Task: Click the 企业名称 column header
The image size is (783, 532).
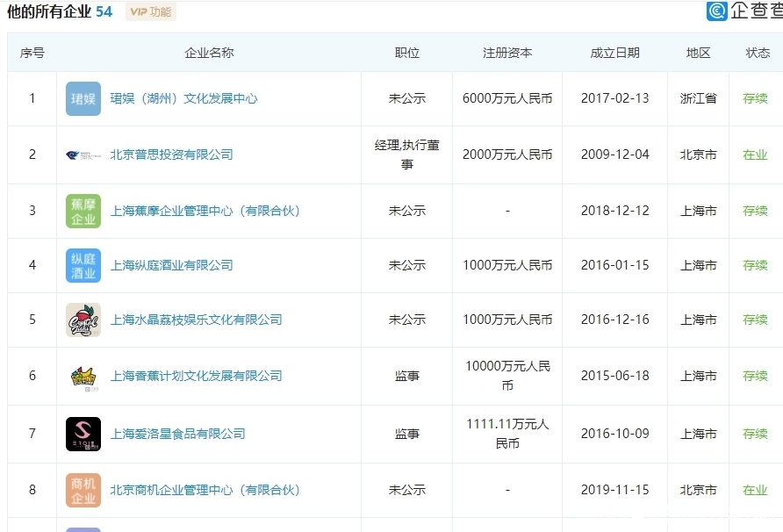Action: tap(209, 53)
